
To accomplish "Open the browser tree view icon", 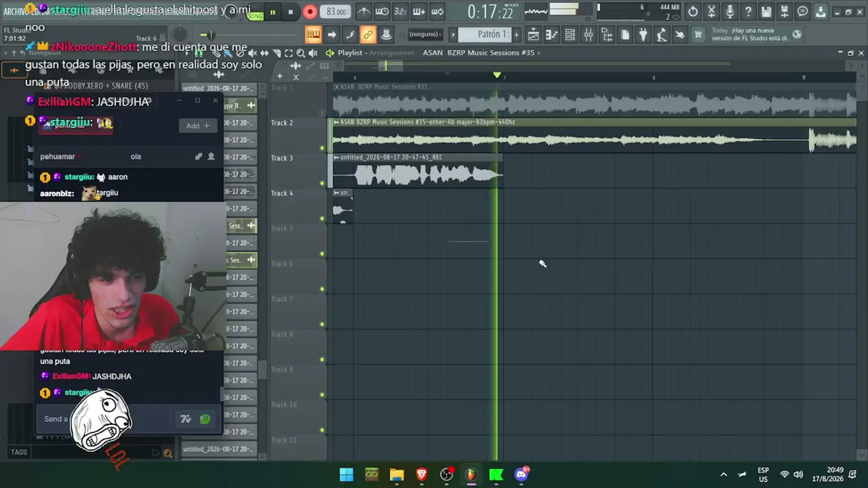I will pyautogui.click(x=607, y=35).
